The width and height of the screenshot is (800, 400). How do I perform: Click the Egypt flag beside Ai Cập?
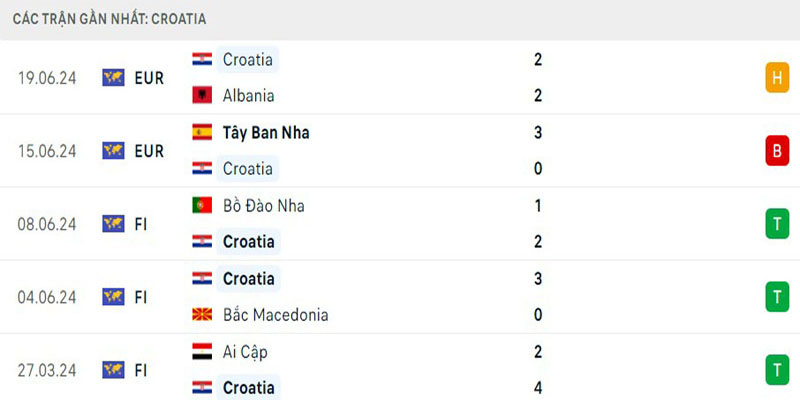coord(202,352)
